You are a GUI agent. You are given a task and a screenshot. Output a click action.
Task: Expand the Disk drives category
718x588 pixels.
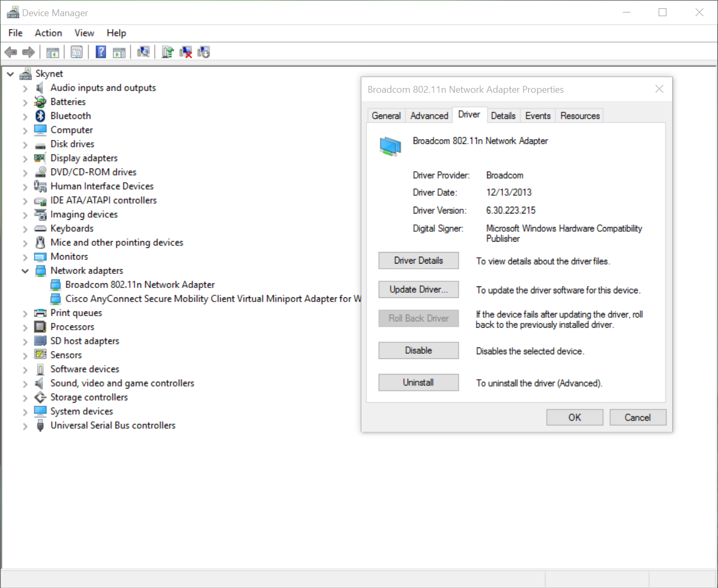coord(25,144)
